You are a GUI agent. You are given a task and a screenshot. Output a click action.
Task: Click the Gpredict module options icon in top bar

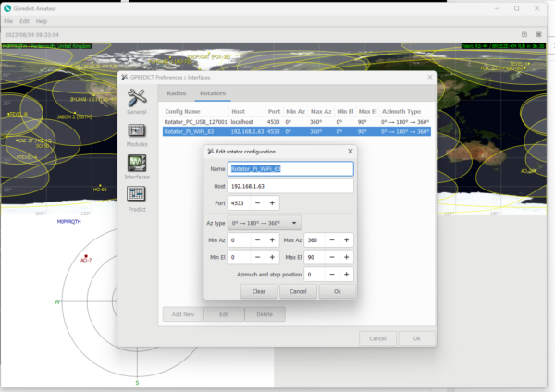pos(524,34)
